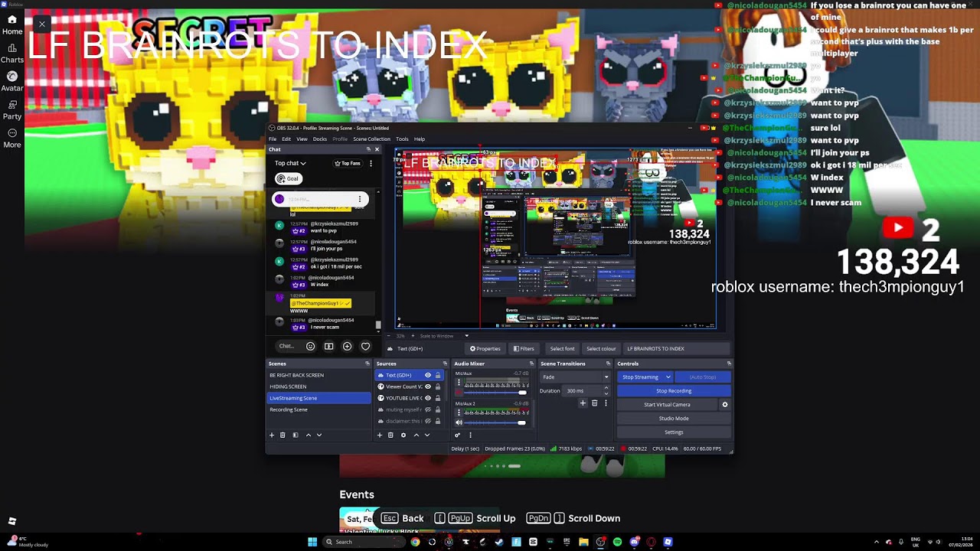Open advanced audio properties gear icon
The width and height of the screenshot is (980, 551).
click(458, 435)
